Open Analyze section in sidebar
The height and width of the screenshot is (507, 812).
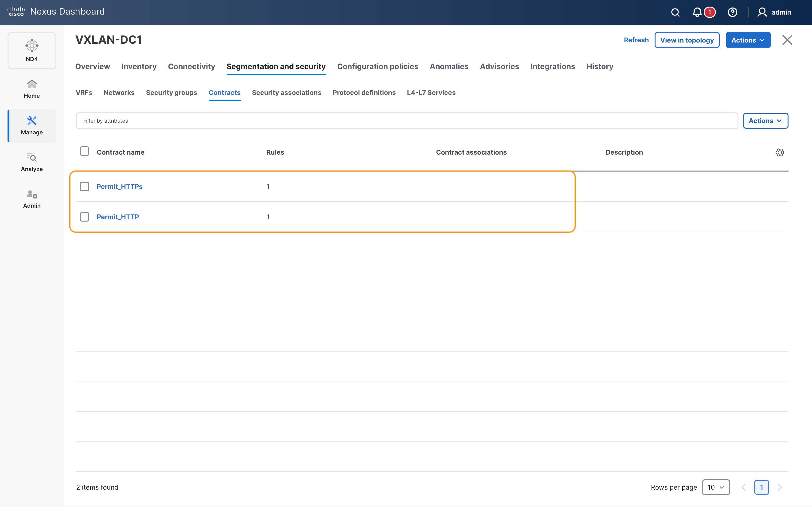[x=32, y=162]
